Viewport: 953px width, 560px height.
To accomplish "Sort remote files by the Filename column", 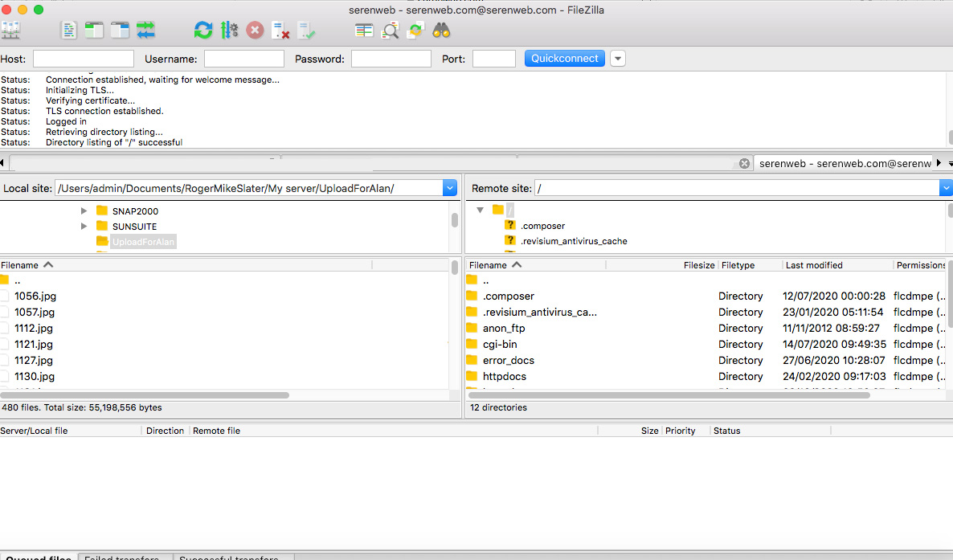I will [536, 265].
